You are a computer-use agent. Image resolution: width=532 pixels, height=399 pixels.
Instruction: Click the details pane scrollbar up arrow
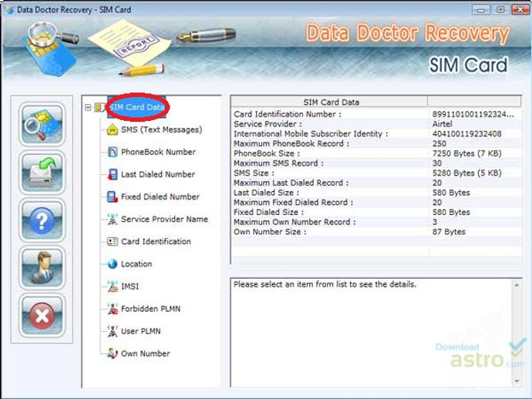(x=517, y=286)
